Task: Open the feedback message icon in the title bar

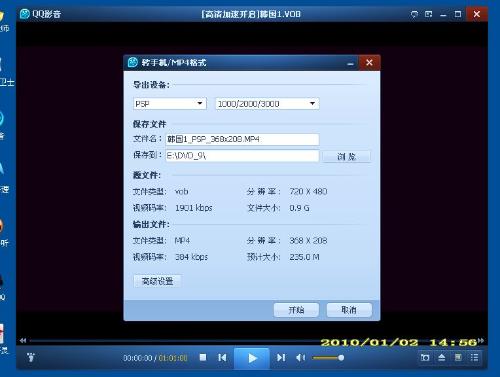Action: point(414,14)
